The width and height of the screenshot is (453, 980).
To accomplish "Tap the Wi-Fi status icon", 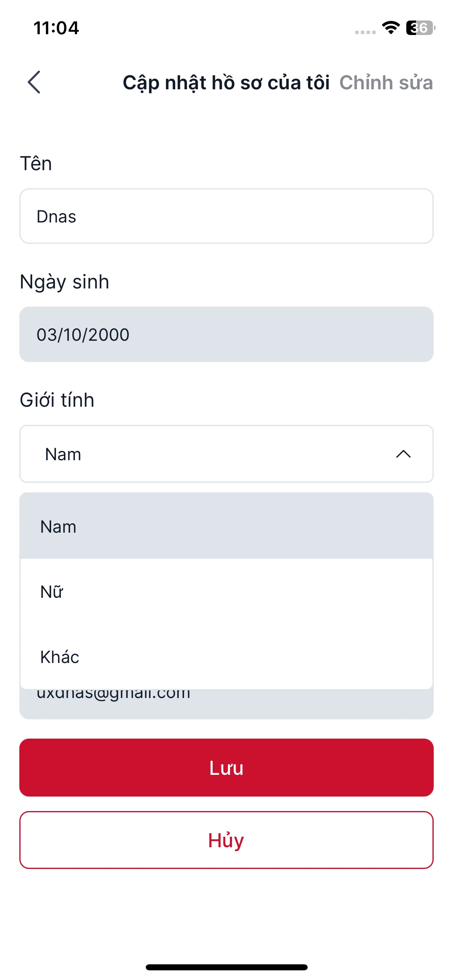I will [391, 28].
